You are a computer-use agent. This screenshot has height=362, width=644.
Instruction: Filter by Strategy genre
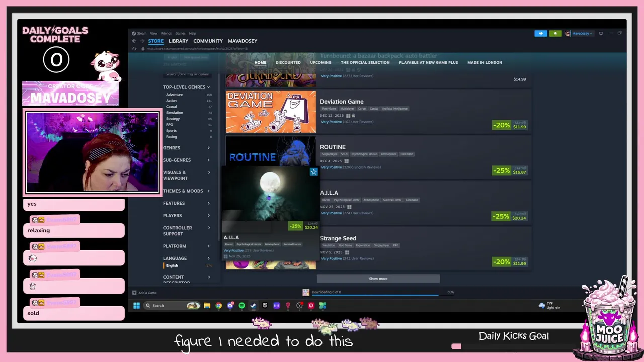pyautogui.click(x=173, y=119)
